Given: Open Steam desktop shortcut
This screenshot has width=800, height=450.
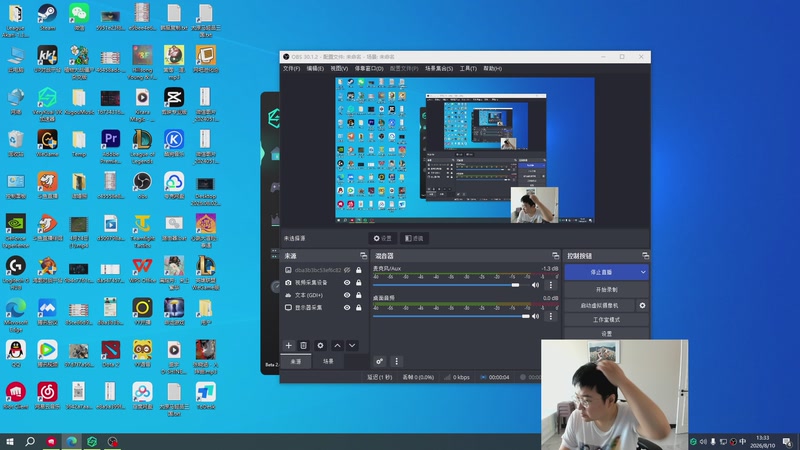Looking at the screenshot, I should (47, 17).
